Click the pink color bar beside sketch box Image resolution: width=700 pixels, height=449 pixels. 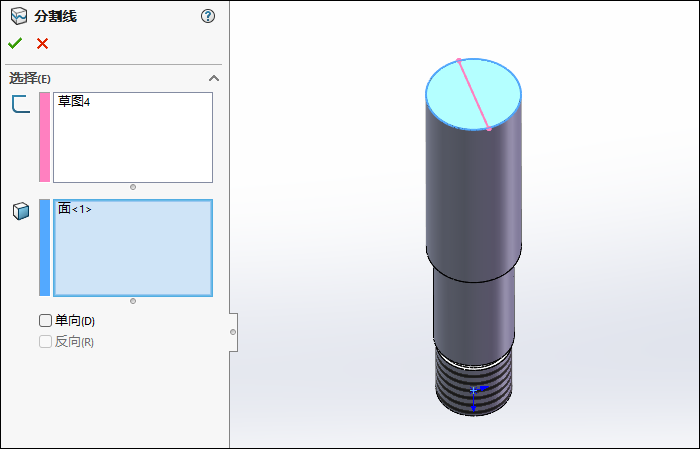coord(44,137)
